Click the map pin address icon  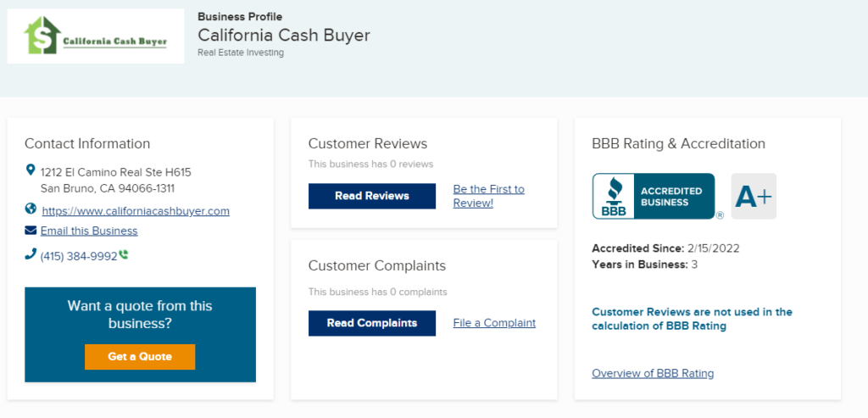31,170
